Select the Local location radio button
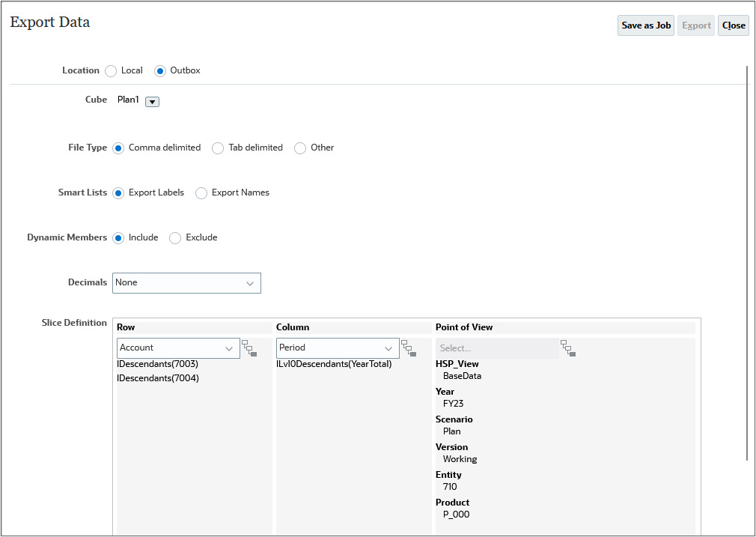The width and height of the screenshot is (756, 537). point(111,70)
